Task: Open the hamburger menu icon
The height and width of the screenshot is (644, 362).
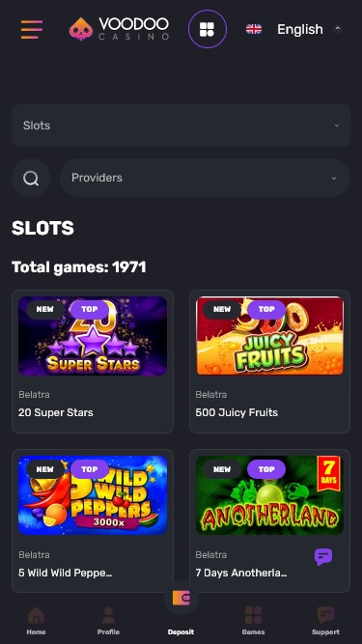Action: point(32,29)
